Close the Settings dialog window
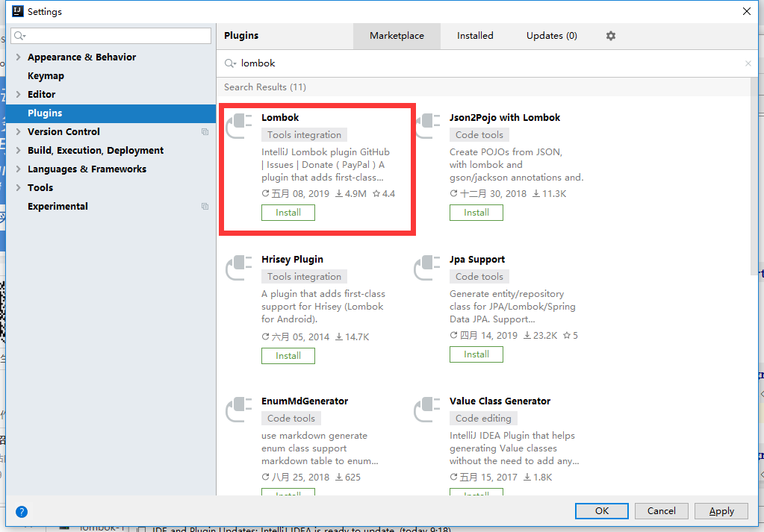 click(747, 11)
